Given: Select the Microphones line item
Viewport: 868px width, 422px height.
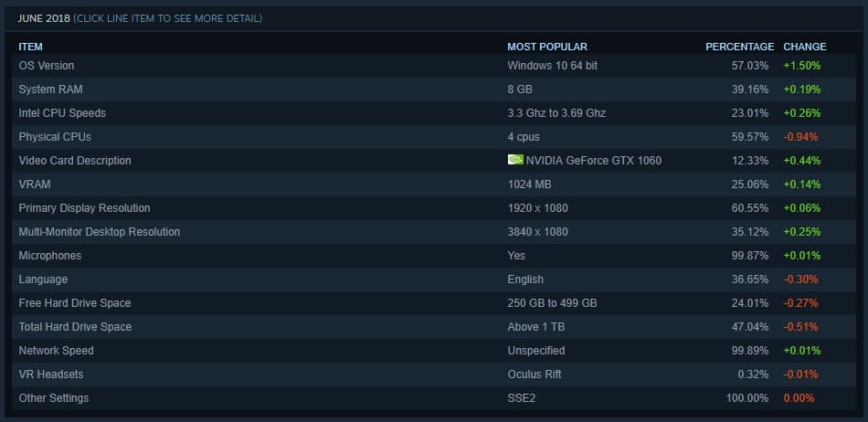Looking at the screenshot, I should click(x=433, y=256).
